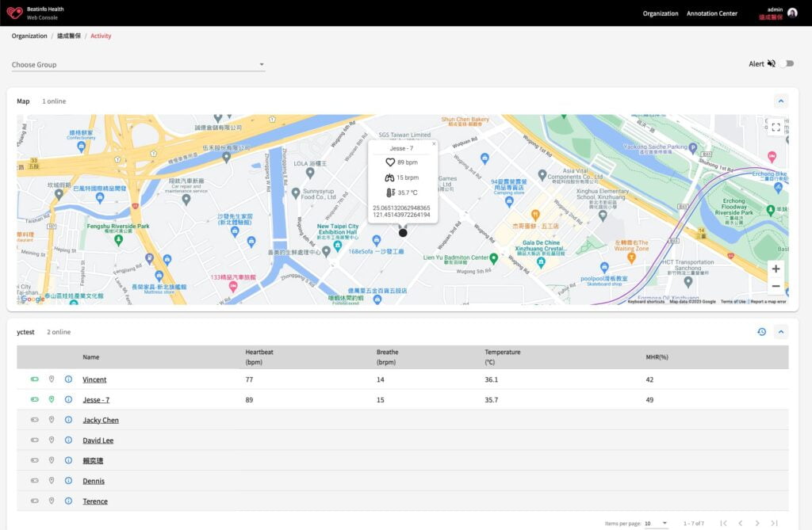
Task: Open the info icon next to Vincent
Action: click(69, 379)
